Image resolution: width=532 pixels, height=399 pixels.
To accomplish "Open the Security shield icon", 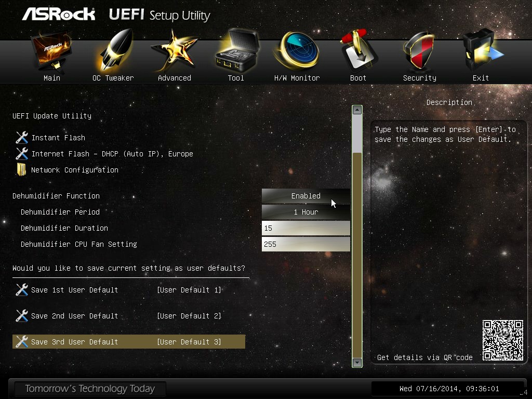I will [x=419, y=51].
